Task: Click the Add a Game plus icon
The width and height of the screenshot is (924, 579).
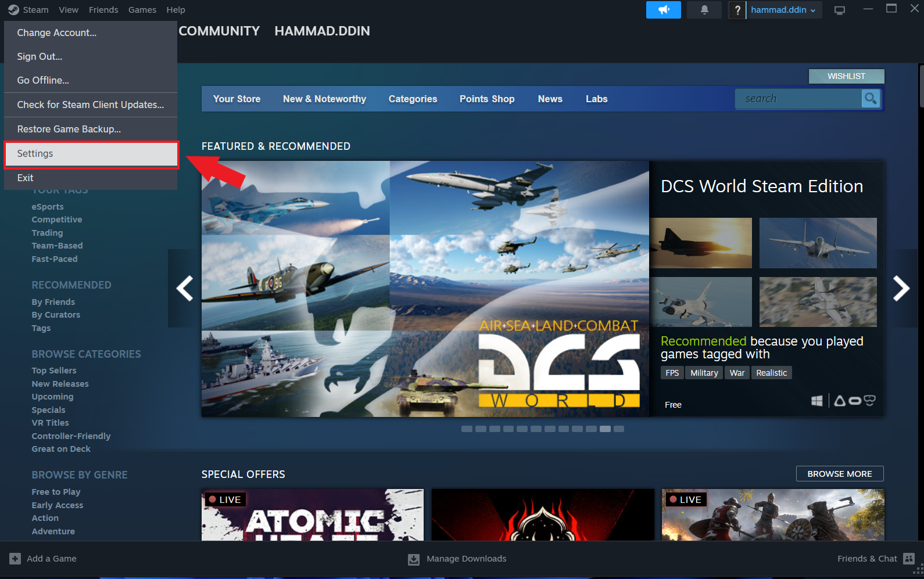Action: click(15, 559)
